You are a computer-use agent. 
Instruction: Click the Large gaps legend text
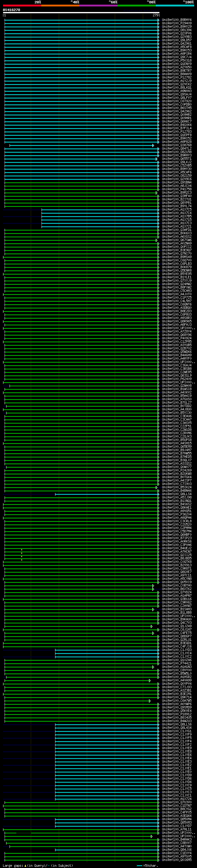(38, 865)
